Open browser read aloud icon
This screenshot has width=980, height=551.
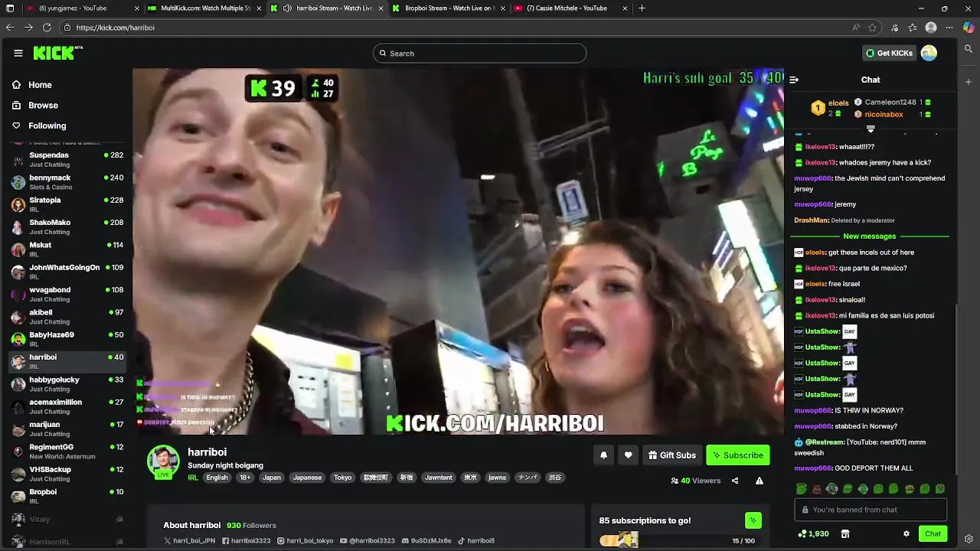point(856,28)
